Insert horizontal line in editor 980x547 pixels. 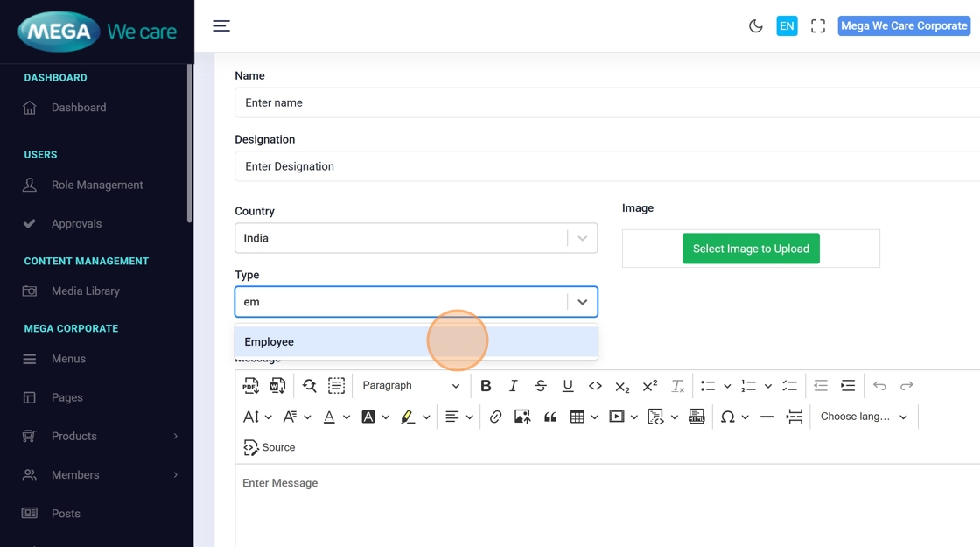click(x=766, y=417)
